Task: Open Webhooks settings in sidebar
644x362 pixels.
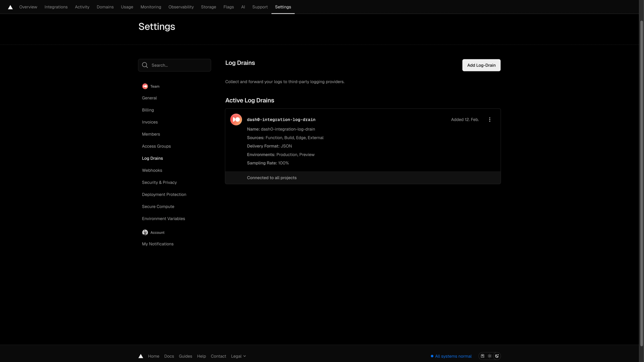Action: (x=152, y=170)
